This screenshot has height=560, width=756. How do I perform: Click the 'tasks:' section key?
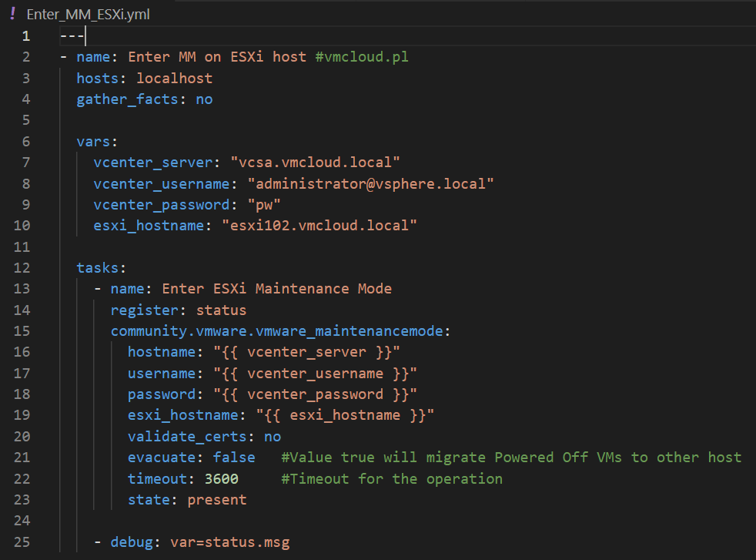(x=101, y=268)
